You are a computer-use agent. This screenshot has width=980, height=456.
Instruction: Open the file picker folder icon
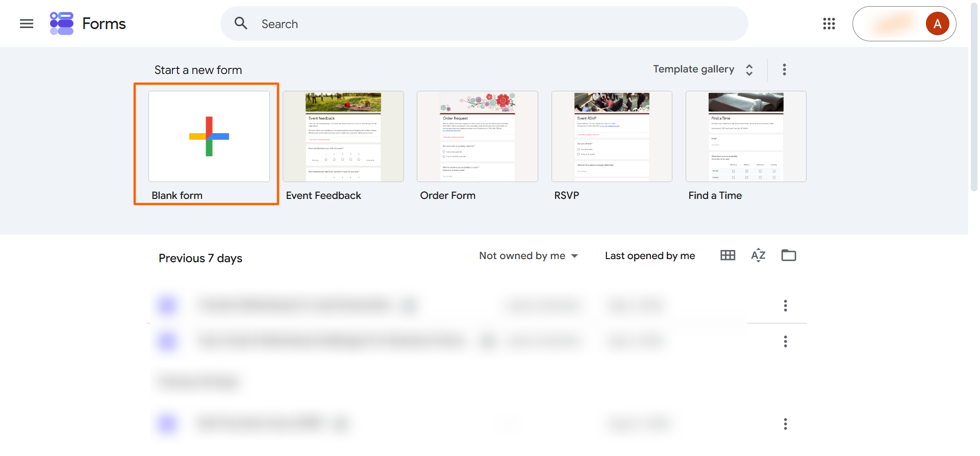point(789,255)
